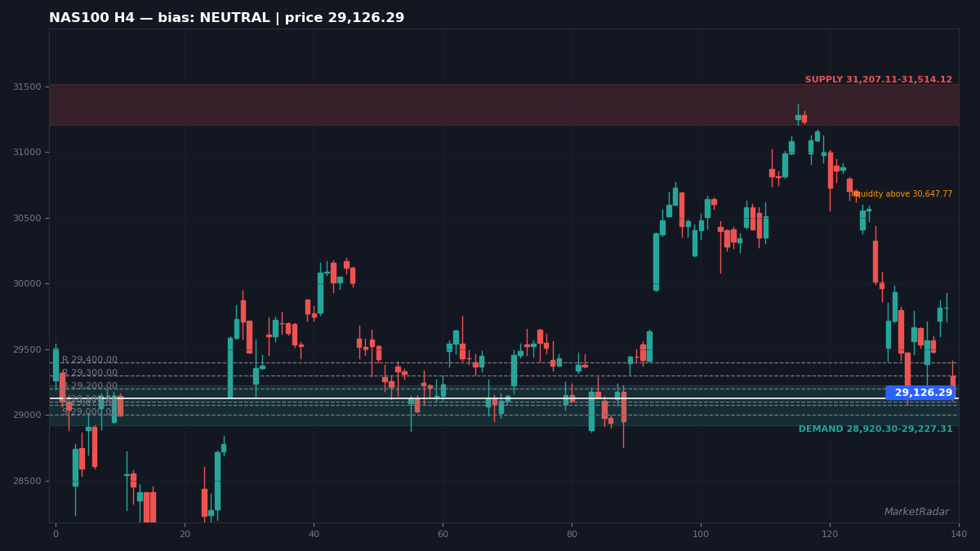Click the 60 x-axis tick label
Viewport: 980px width, 551px height.
(443, 534)
